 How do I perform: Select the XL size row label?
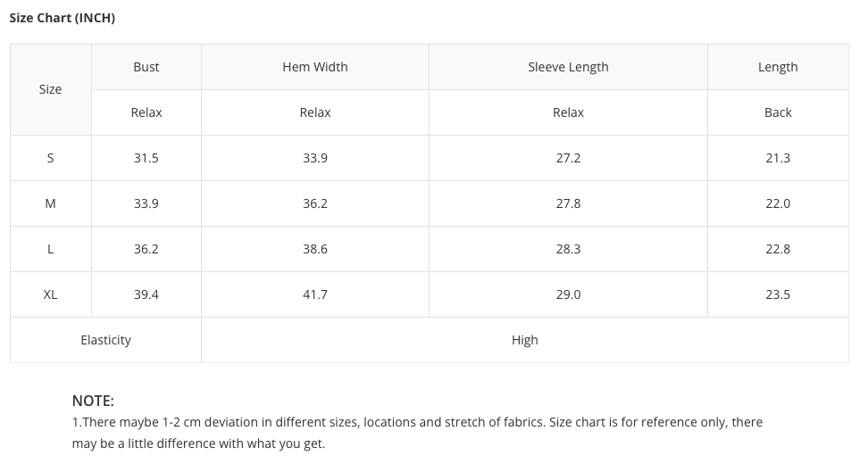point(51,294)
